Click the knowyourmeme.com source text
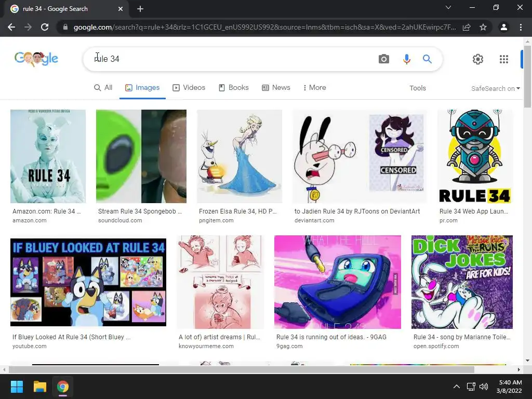This screenshot has width=532, height=399. click(x=206, y=347)
